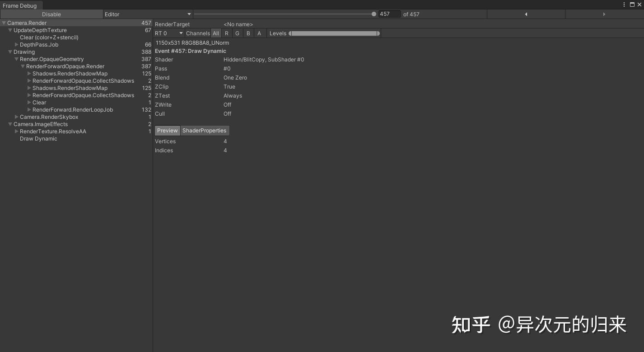Expand the first Shadows.RenderShadowMap entry
The width and height of the screenshot is (644, 352).
29,73
